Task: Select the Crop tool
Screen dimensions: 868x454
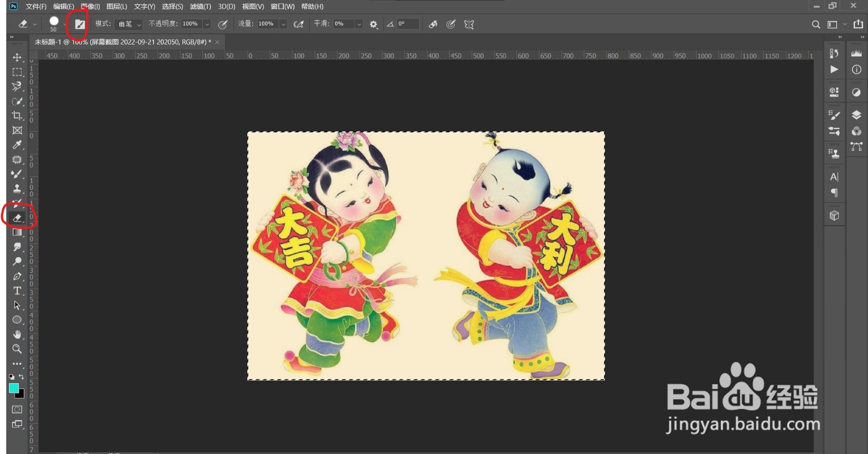Action: pos(17,116)
